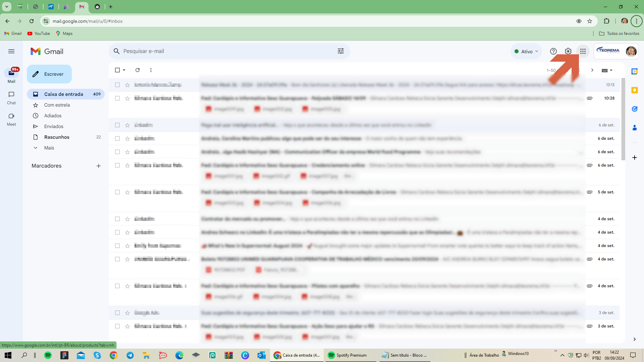Open Meet from the left rail
This screenshot has height=362, width=644.
[x=11, y=119]
